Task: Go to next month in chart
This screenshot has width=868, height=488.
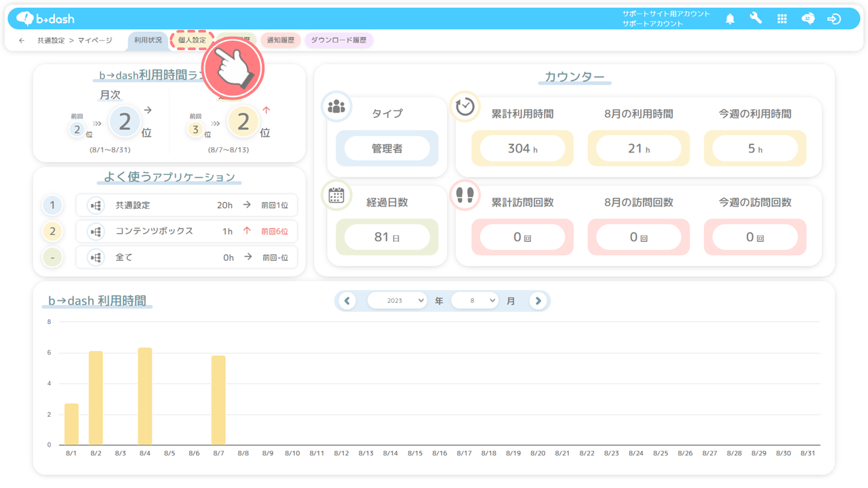Action: pos(538,300)
